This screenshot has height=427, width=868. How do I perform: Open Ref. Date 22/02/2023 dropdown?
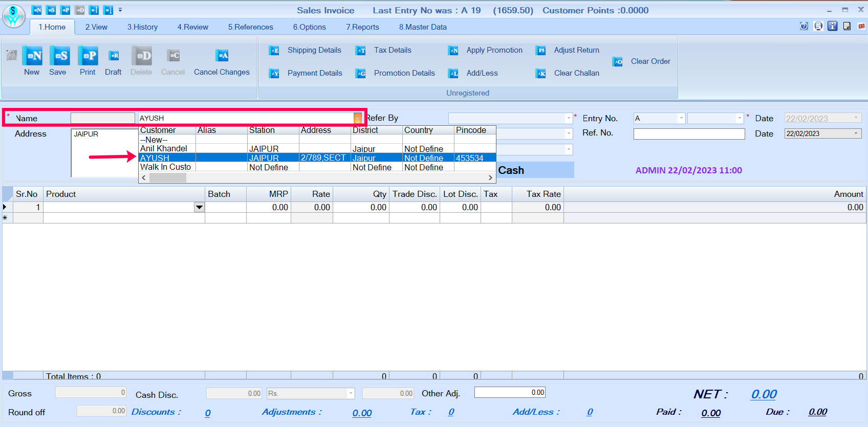tap(856, 133)
